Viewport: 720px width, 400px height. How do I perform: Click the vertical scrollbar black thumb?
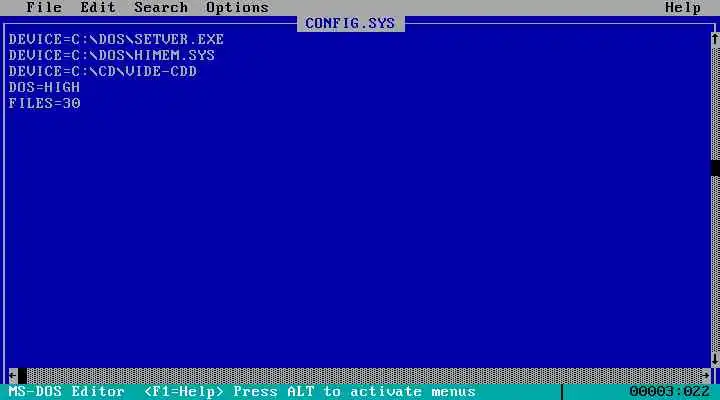tap(715, 168)
